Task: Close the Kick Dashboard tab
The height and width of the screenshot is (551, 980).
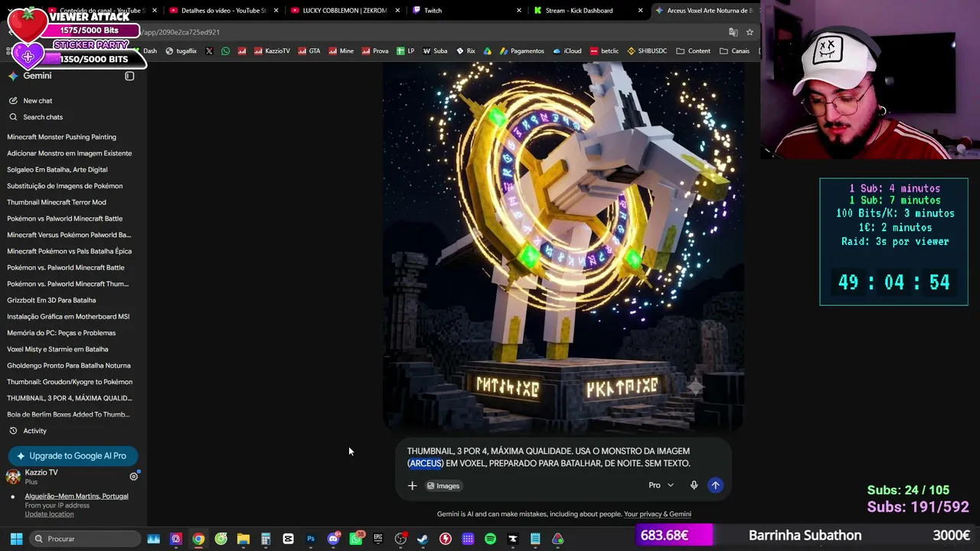Action: pos(641,11)
